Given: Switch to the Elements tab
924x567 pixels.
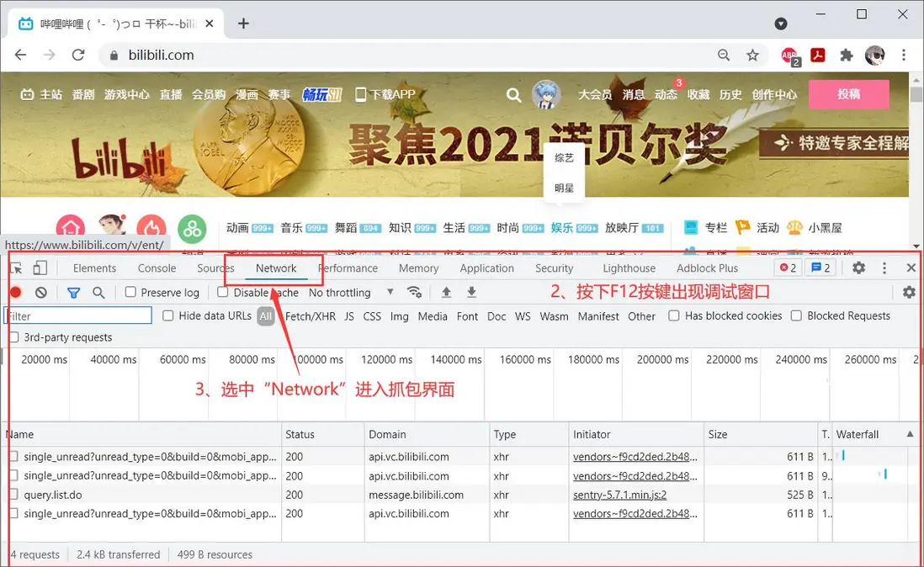Looking at the screenshot, I should (x=94, y=268).
